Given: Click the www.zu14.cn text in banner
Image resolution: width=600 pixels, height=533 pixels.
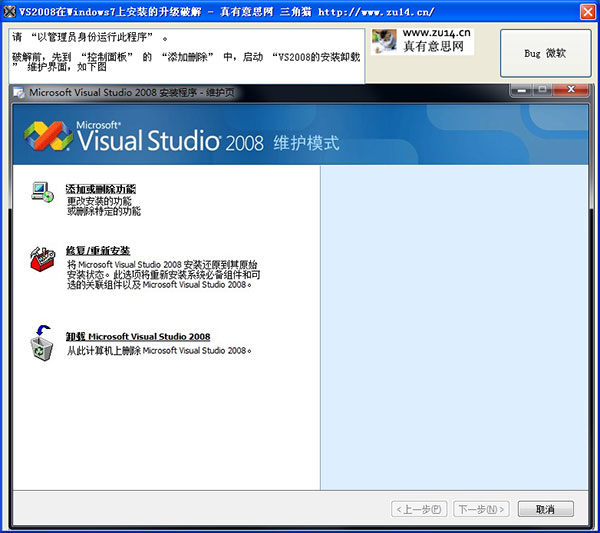Looking at the screenshot, I should pos(437,33).
